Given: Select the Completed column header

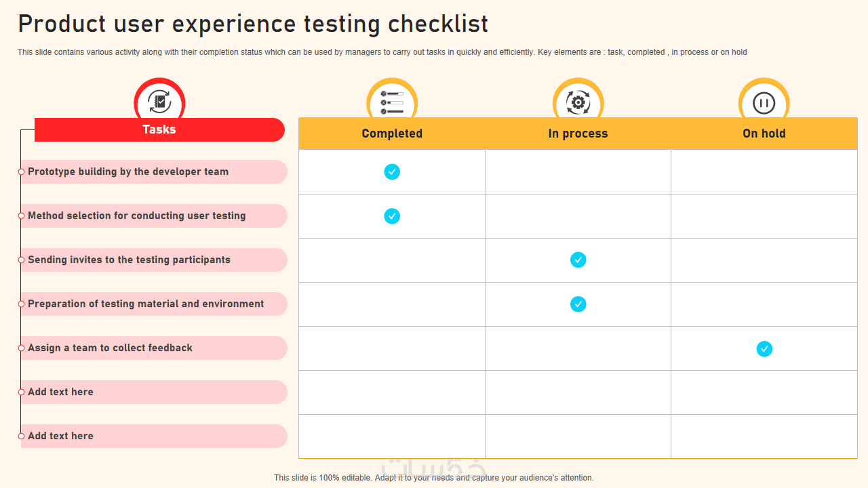Looking at the screenshot, I should (392, 134).
